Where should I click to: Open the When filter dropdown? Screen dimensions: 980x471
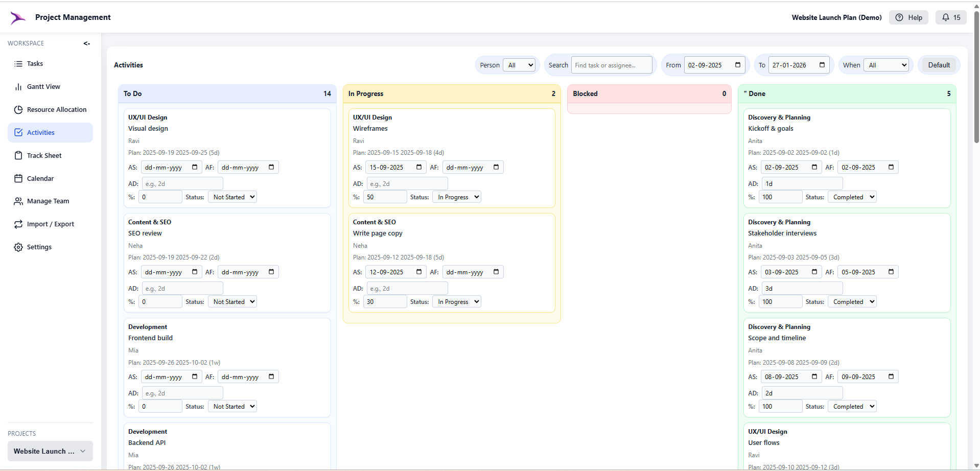pyautogui.click(x=887, y=65)
